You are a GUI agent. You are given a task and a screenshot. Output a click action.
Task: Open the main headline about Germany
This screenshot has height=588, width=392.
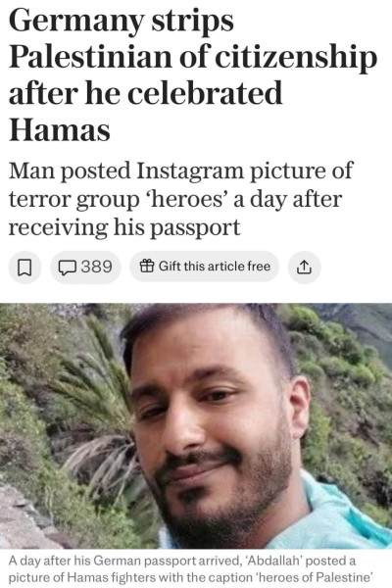pos(192,74)
